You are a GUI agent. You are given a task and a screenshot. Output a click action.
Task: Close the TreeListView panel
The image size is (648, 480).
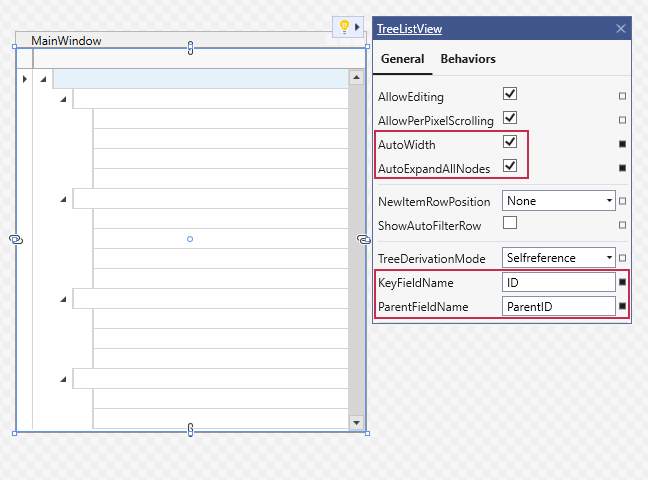tap(620, 29)
